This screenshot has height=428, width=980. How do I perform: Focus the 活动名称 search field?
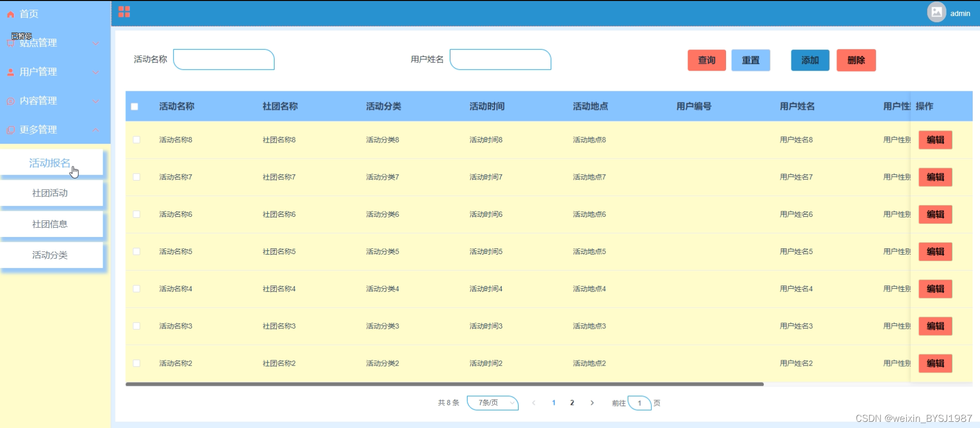point(224,59)
